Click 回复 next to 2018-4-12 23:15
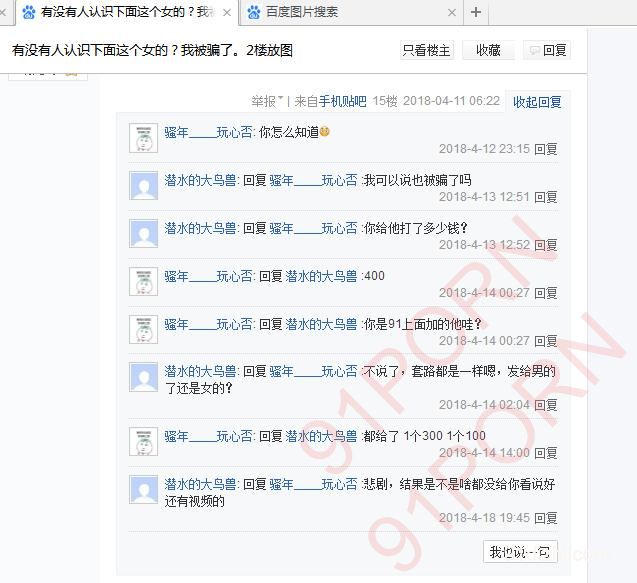This screenshot has width=637, height=583. point(546,149)
